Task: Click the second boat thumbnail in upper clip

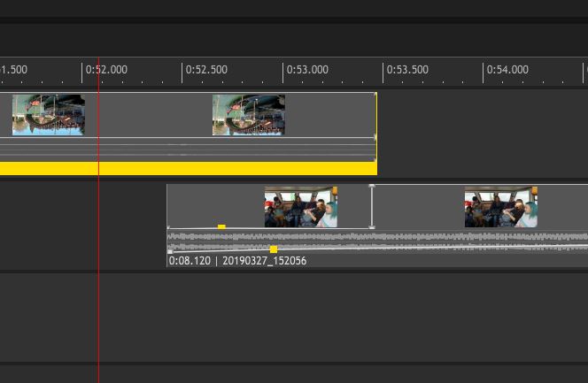Action: [x=249, y=115]
